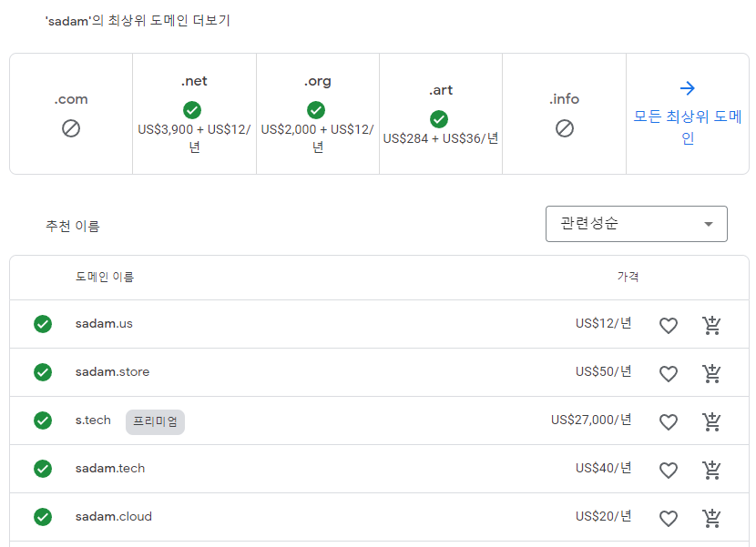Click the blue arrow for all top-level domains
Viewport: 756px width, 547px height.
pyautogui.click(x=688, y=88)
